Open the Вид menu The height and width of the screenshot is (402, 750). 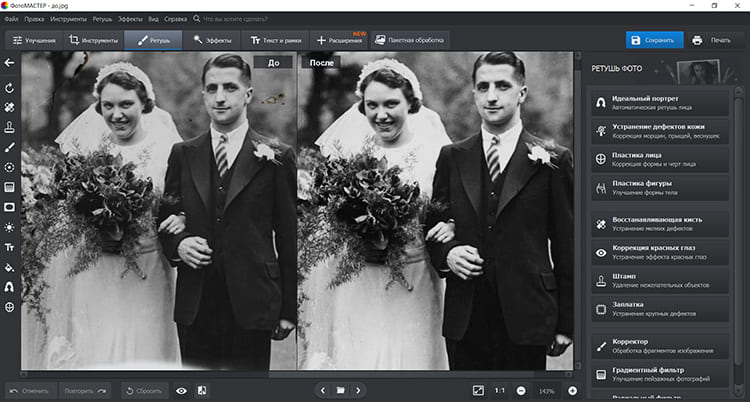pyautogui.click(x=153, y=19)
